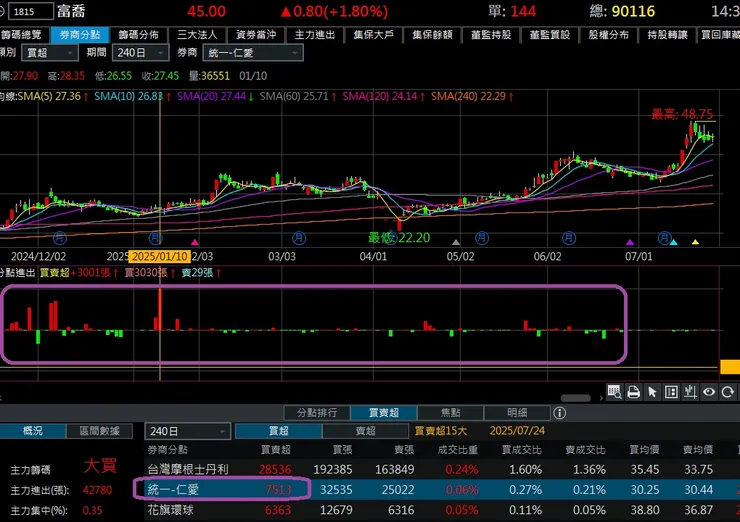Click the SMA(10) 26.83 legend label

(x=128, y=96)
